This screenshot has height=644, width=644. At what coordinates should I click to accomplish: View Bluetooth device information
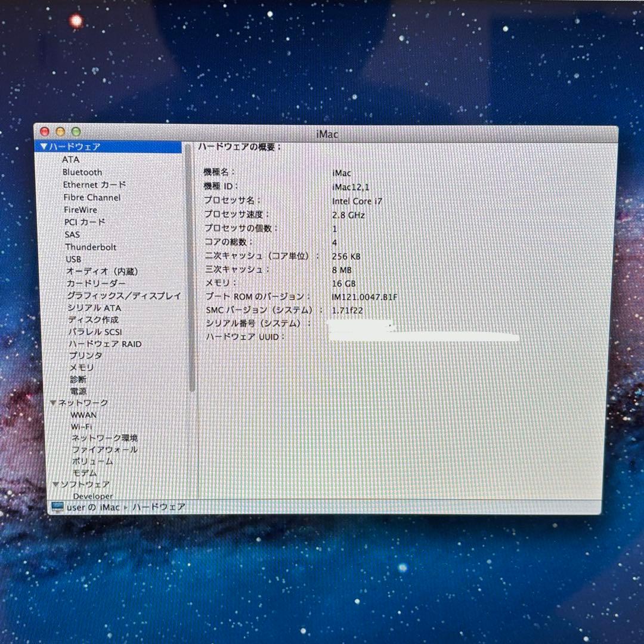coord(80,172)
